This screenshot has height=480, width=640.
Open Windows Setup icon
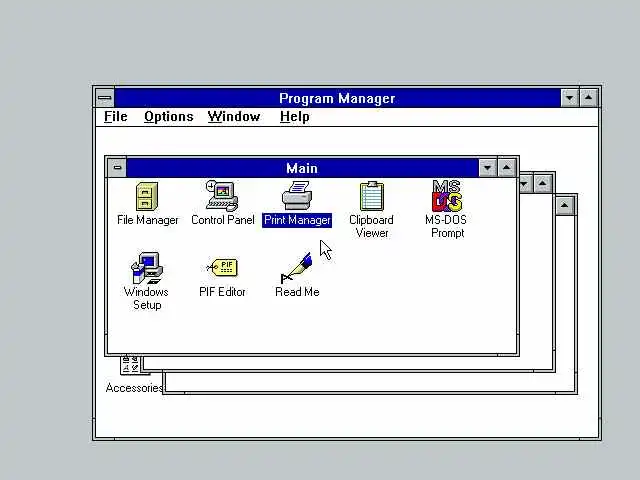click(147, 268)
